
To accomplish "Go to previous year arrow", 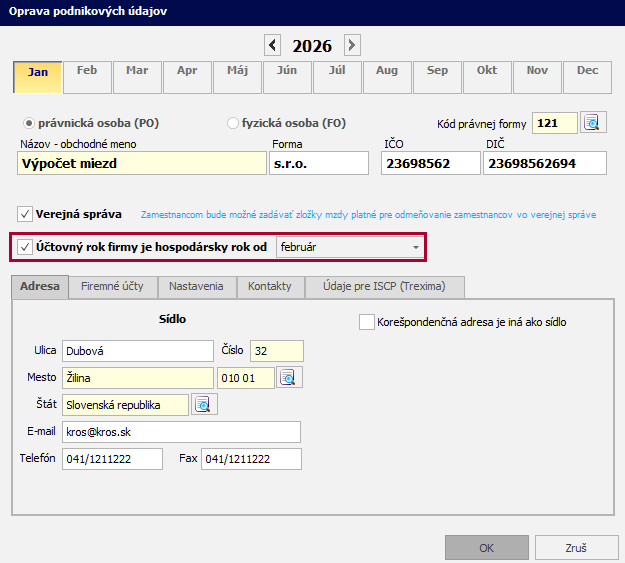I will (272, 45).
